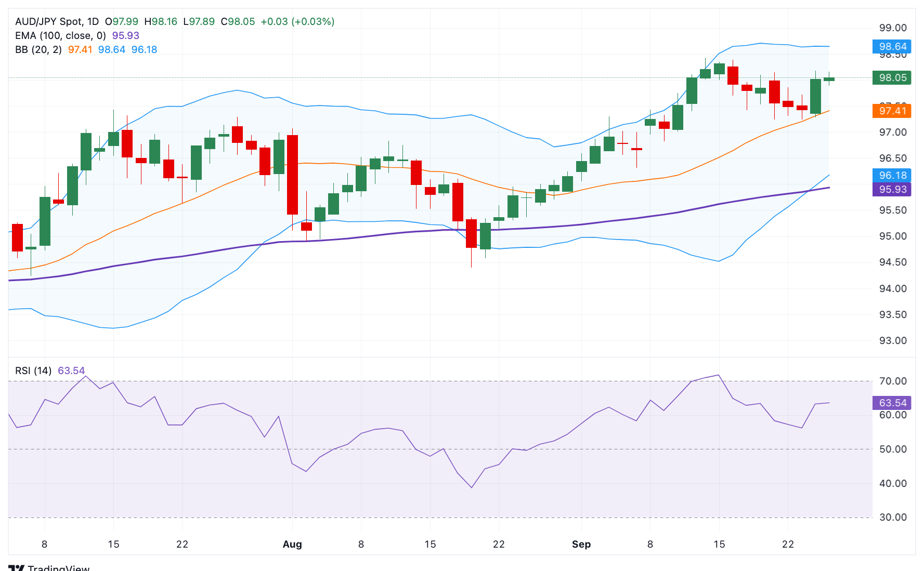The height and width of the screenshot is (571, 924).
Task: Click the closing value C98.05 in header
Action: pyautogui.click(x=238, y=21)
